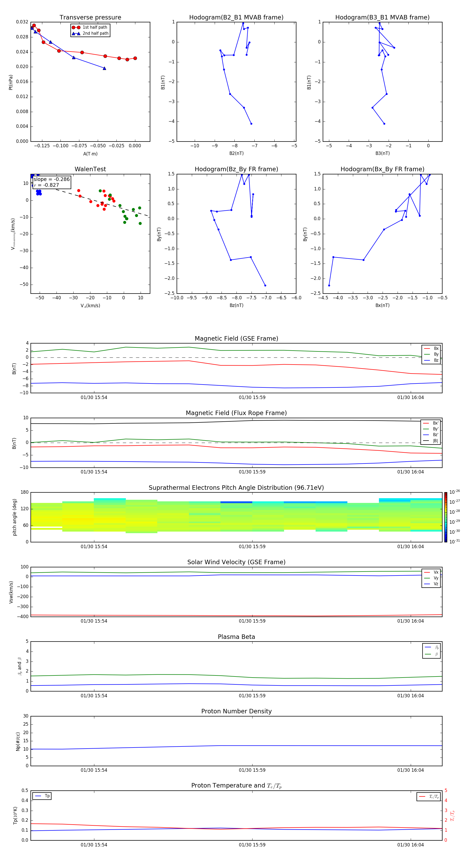Click the 10^-26 colorbar tick label

(x=455, y=492)
